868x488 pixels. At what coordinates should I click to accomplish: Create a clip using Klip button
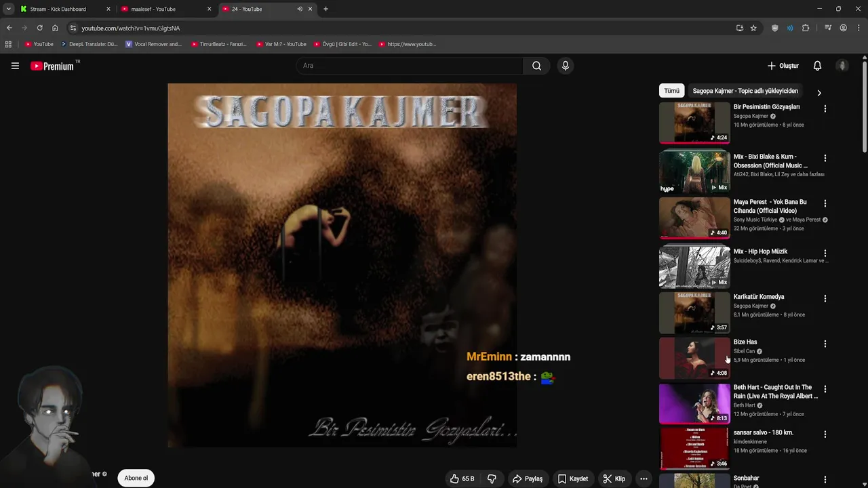pyautogui.click(x=614, y=479)
